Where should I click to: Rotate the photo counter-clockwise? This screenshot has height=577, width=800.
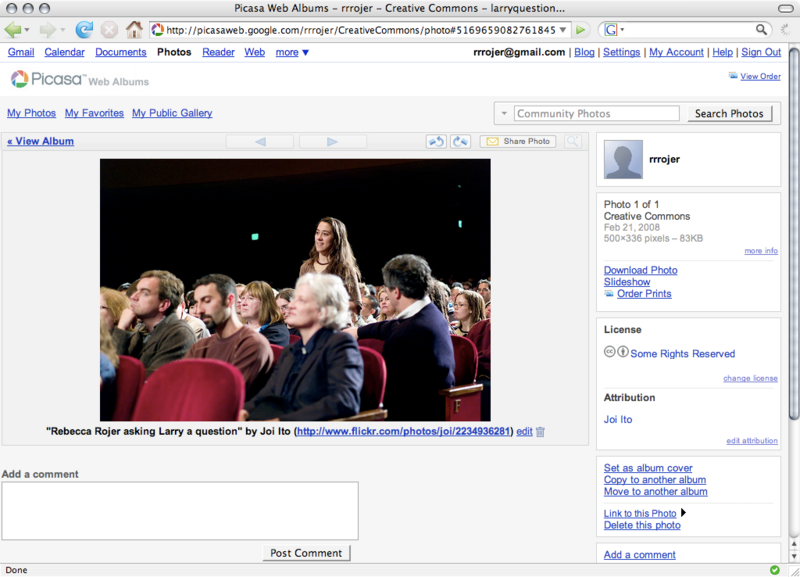(x=436, y=141)
